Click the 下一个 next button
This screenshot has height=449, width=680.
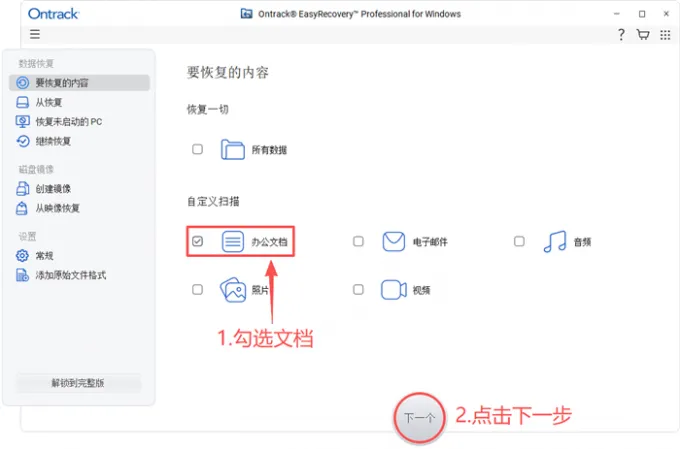coord(419,418)
